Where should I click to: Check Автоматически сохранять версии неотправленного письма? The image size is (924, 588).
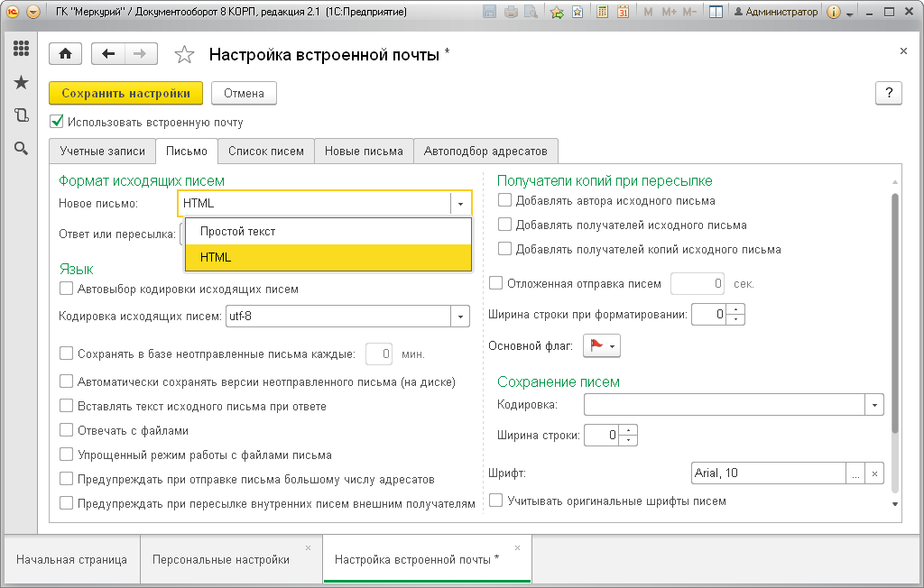[x=66, y=381]
